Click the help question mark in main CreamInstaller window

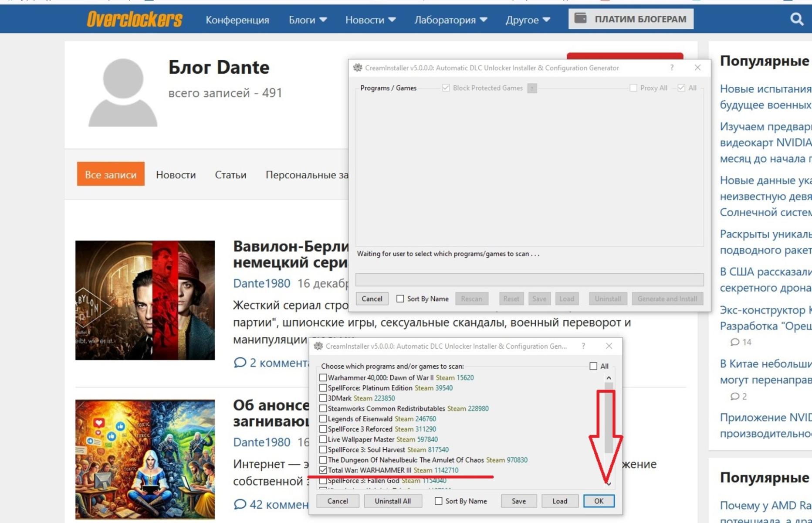coord(672,68)
